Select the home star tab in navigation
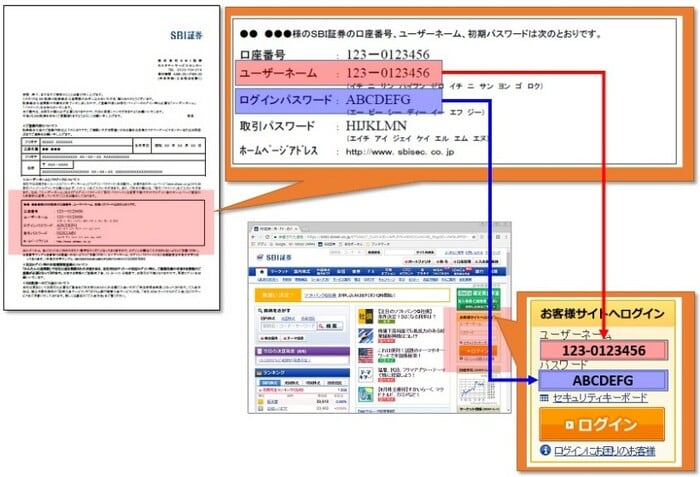Screen dimensions: 700x477 click(x=261, y=272)
